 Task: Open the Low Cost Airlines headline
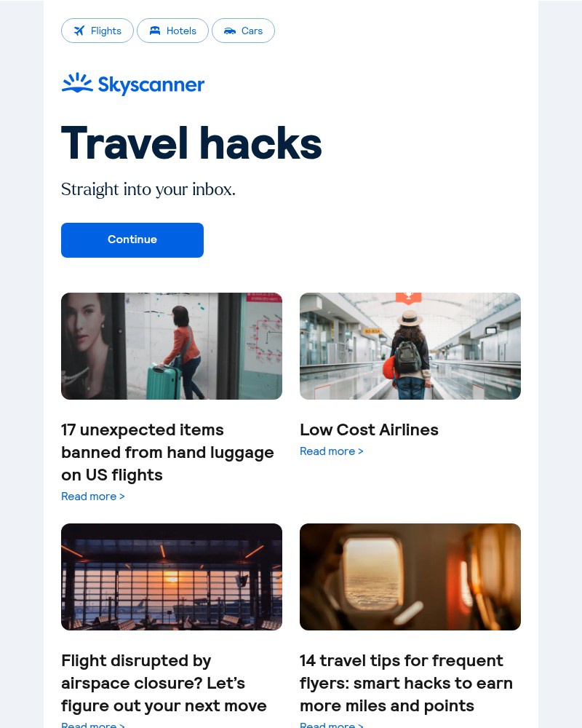coord(369,430)
